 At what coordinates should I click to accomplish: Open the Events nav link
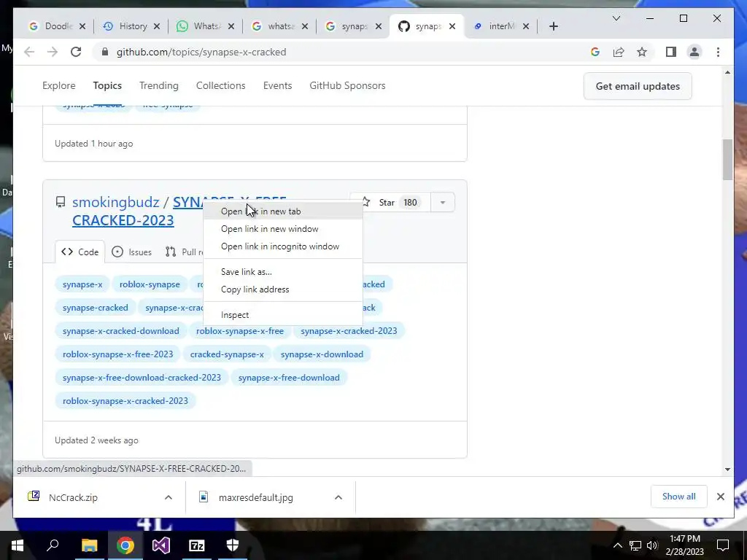(x=277, y=86)
